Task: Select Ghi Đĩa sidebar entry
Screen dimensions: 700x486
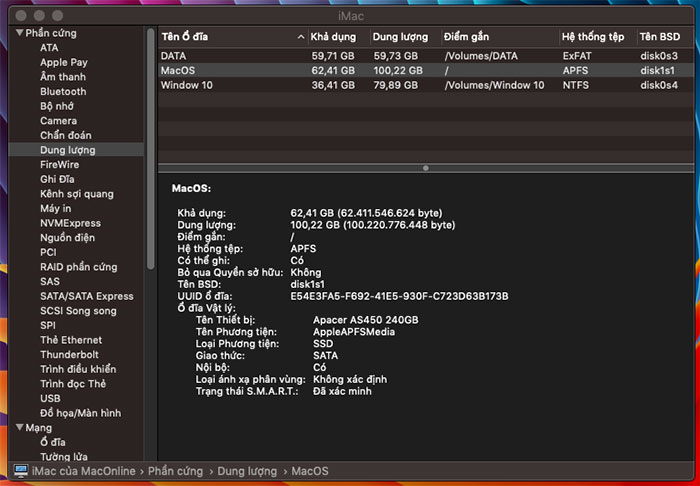Action: pyautogui.click(x=57, y=179)
